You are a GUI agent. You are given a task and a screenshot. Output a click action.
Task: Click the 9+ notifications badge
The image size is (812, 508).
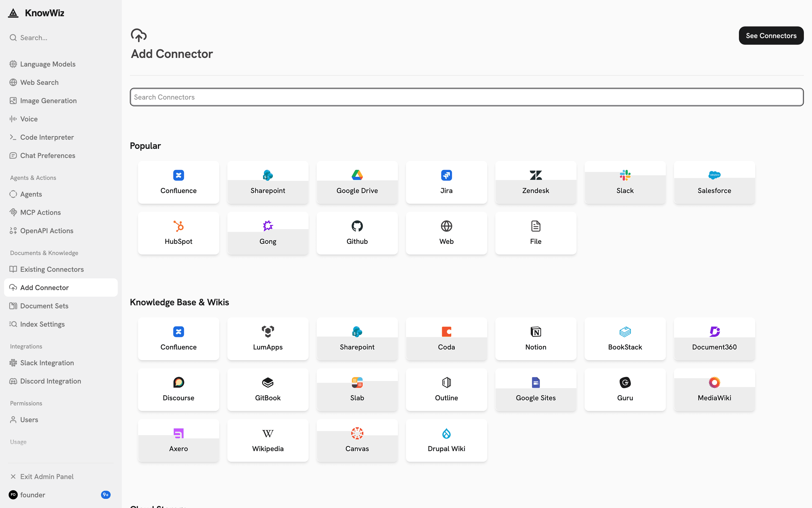pyautogui.click(x=105, y=495)
